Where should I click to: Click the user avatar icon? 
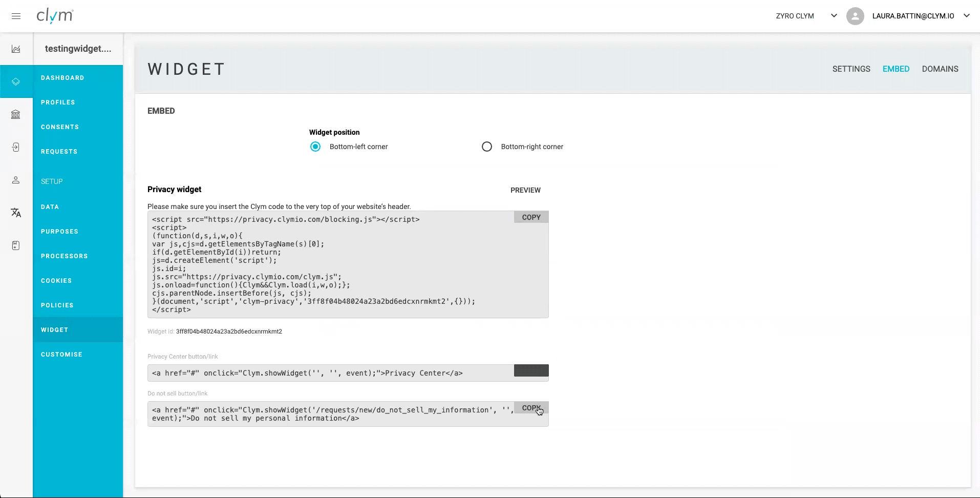[x=855, y=16]
